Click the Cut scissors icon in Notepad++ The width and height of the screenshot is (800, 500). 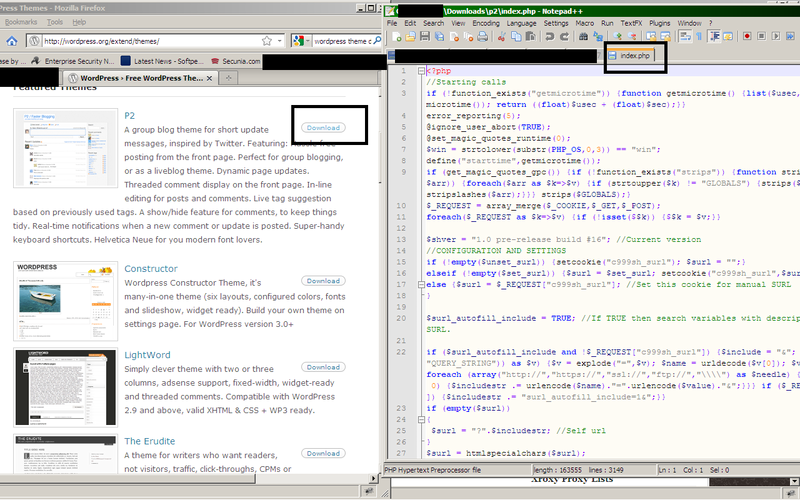[502, 36]
